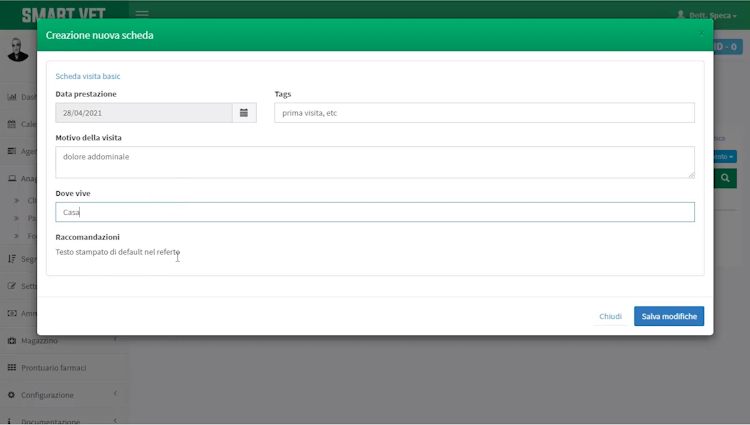Open the calendar date picker icon
This screenshot has height=425, width=750.
point(244,113)
